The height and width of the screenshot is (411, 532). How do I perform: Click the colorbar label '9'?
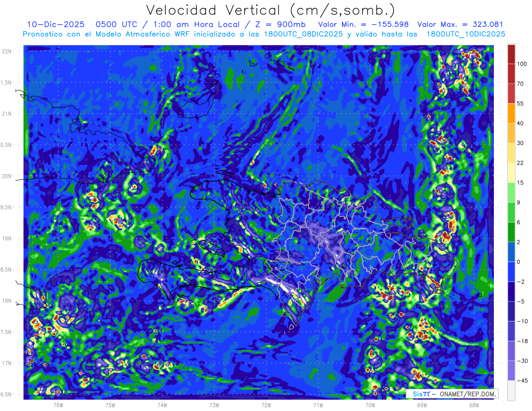519,203
